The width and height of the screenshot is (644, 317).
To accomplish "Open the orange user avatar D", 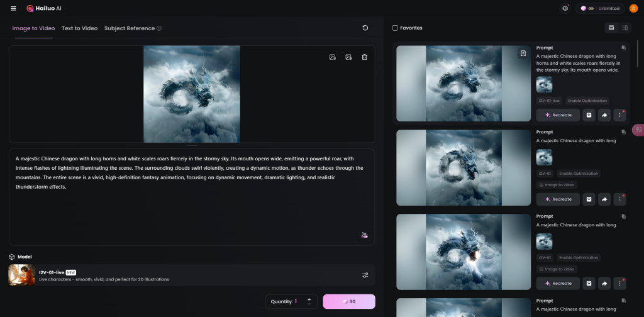I will pyautogui.click(x=634, y=8).
